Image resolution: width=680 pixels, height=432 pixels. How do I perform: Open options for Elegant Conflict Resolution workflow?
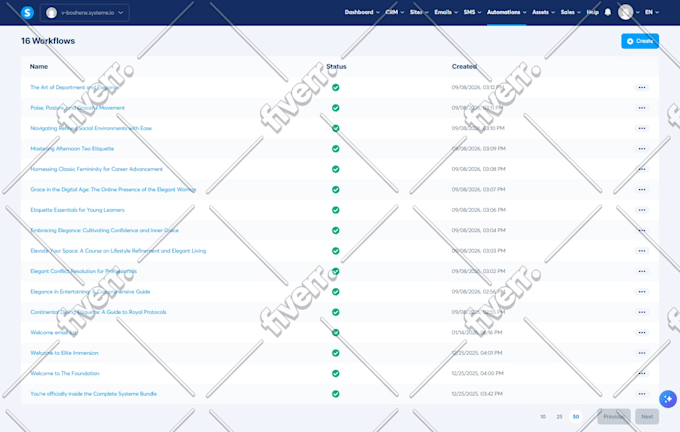(642, 271)
